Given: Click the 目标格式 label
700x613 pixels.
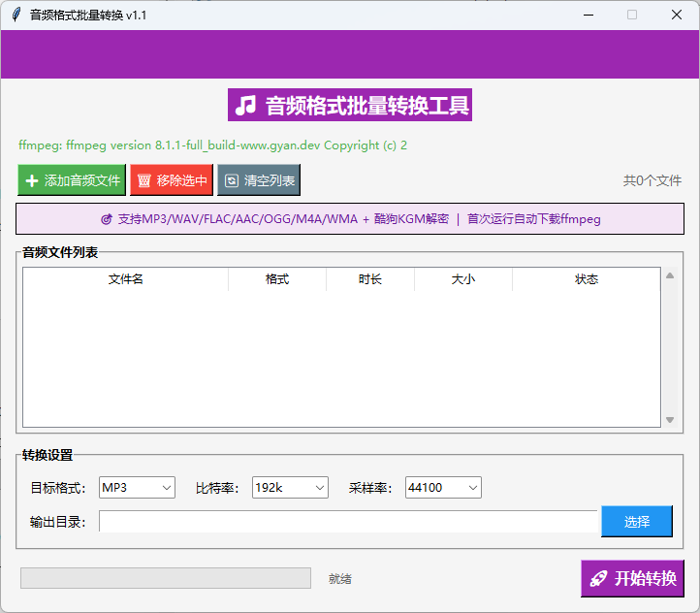Looking at the screenshot, I should (x=58, y=488).
